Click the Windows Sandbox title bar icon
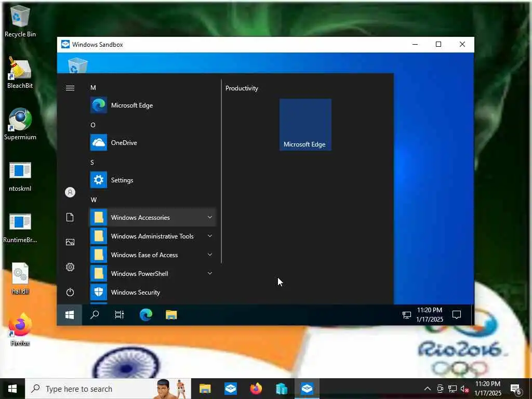 (x=65, y=45)
